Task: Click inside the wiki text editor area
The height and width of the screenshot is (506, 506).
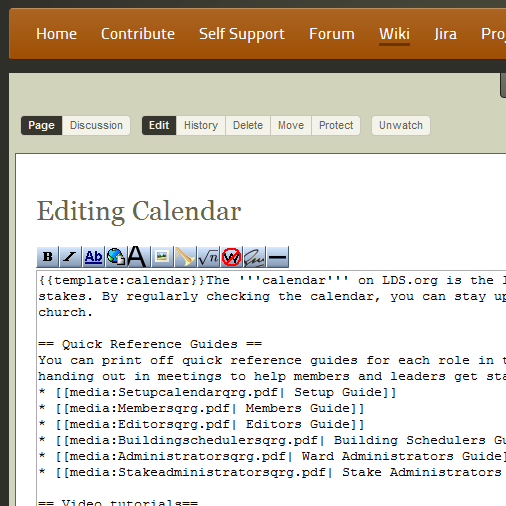Action: tap(272, 388)
